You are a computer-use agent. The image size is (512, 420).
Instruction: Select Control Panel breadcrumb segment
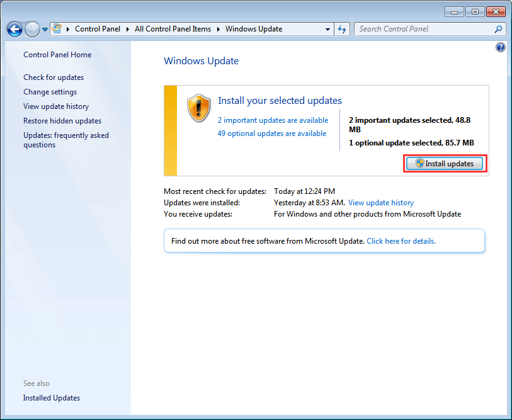point(98,29)
